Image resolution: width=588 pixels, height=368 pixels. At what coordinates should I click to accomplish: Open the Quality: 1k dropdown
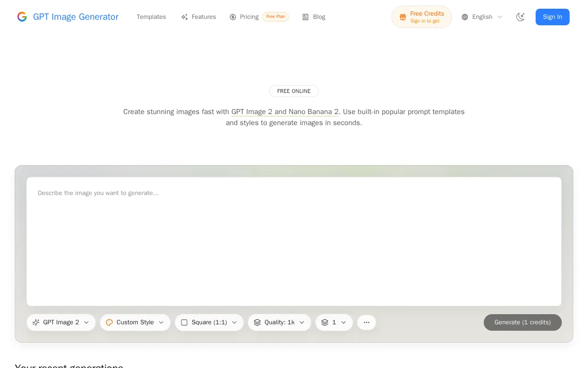pyautogui.click(x=279, y=322)
